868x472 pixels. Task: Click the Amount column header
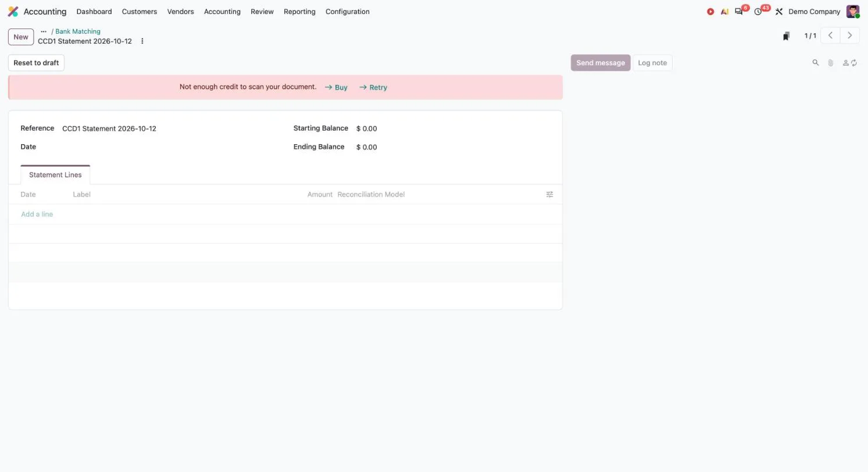coord(320,194)
